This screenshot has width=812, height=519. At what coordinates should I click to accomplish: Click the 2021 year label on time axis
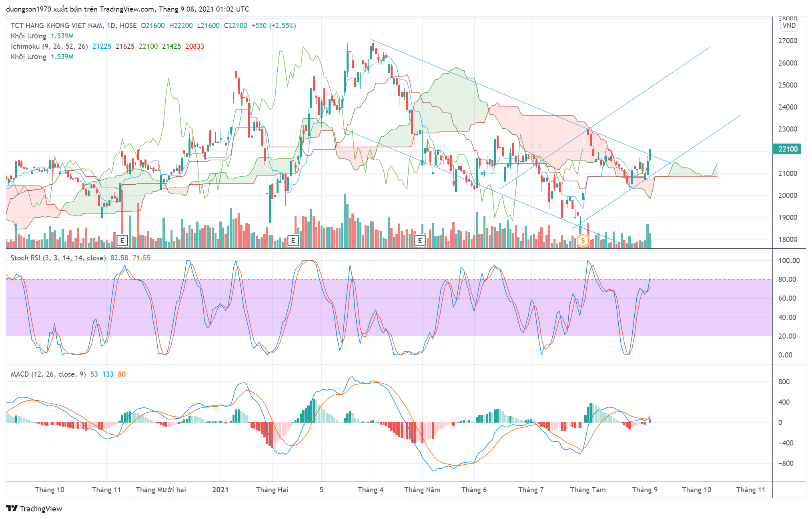coord(221,490)
